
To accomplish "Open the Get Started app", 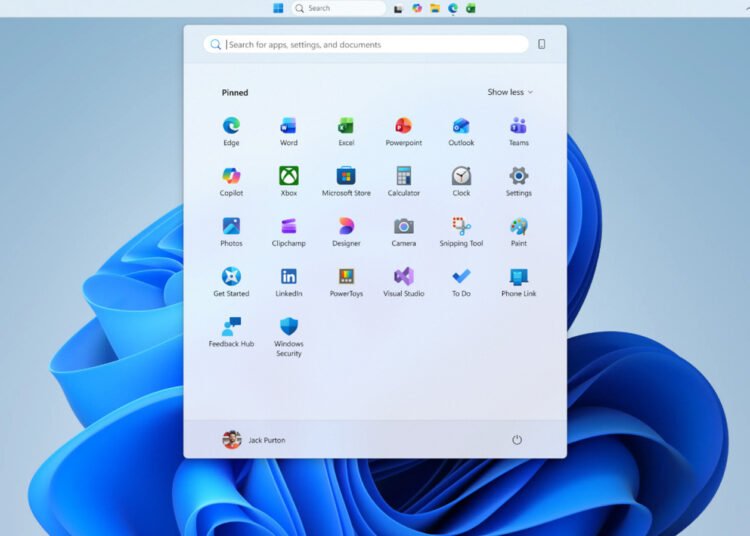I will pos(231,282).
